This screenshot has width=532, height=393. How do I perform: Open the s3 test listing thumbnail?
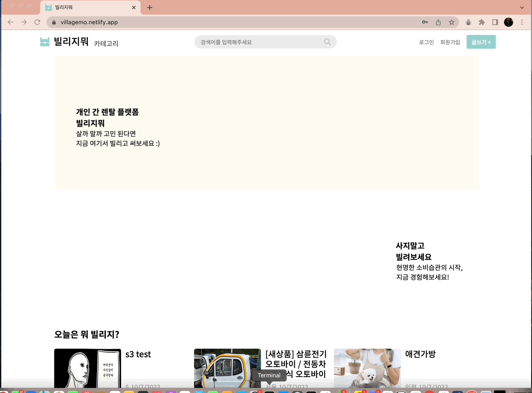pyautogui.click(x=88, y=369)
